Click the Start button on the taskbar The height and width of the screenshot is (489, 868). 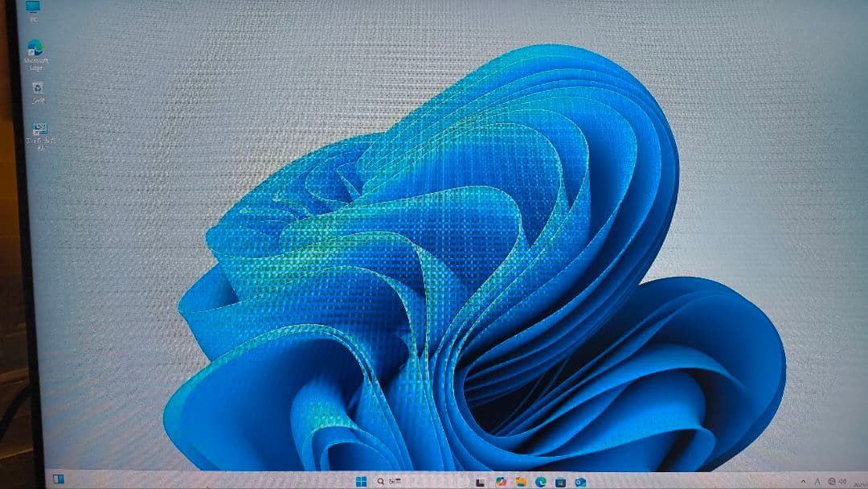tap(362, 481)
